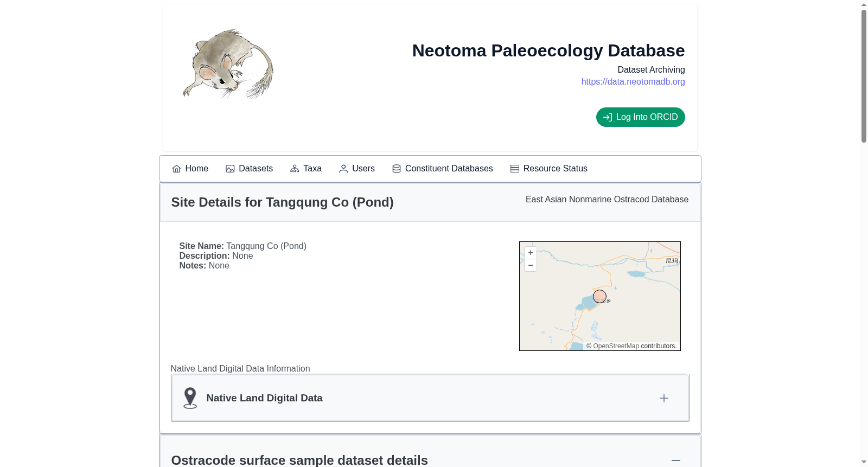The image size is (868, 467).
Task: Expand Native Land Digital Data with plus
Action: [664, 398]
